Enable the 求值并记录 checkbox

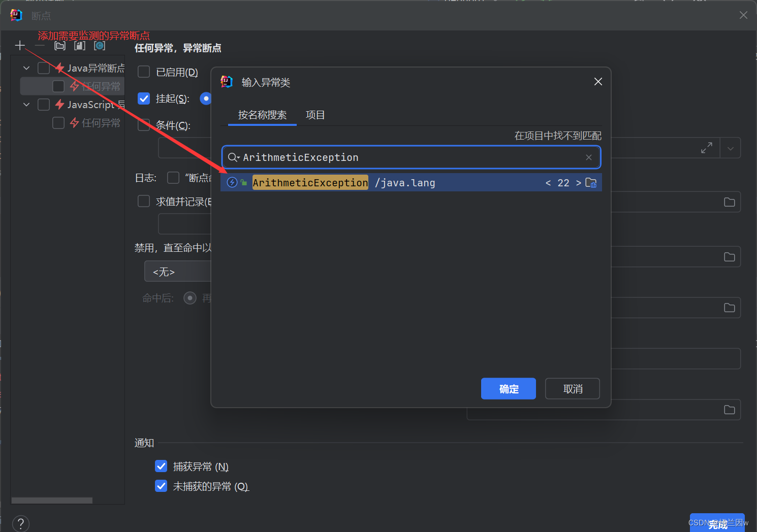click(x=144, y=202)
